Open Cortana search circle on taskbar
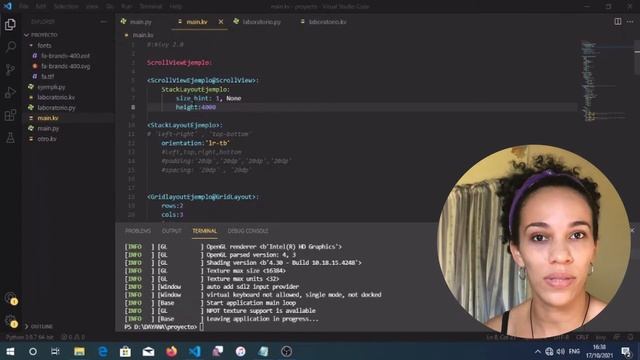This screenshot has height=360, width=640. (x=33, y=351)
